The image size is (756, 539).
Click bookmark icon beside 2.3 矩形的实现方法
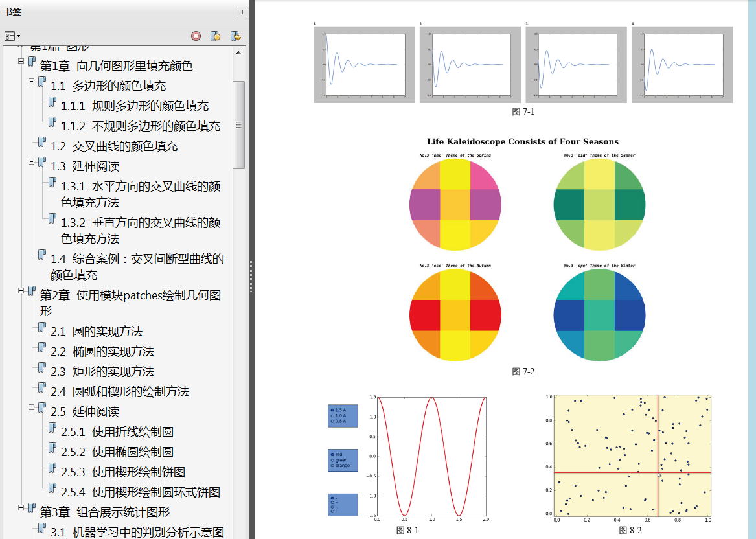(x=42, y=368)
